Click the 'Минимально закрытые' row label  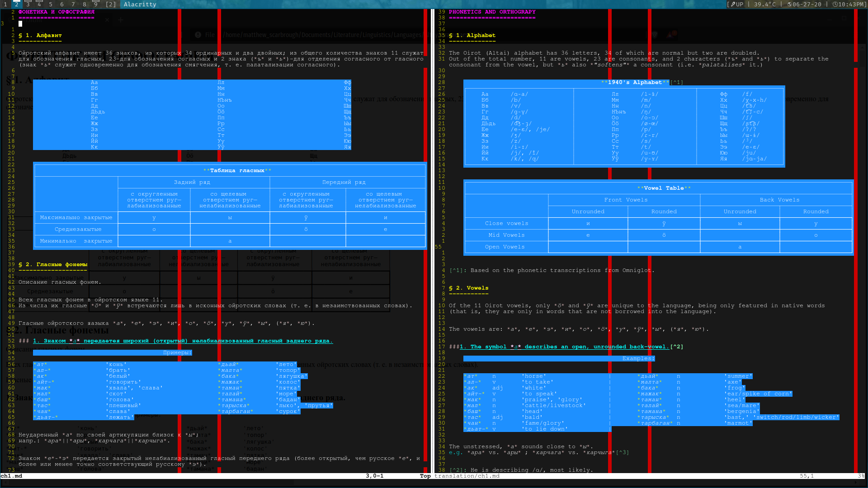76,241
